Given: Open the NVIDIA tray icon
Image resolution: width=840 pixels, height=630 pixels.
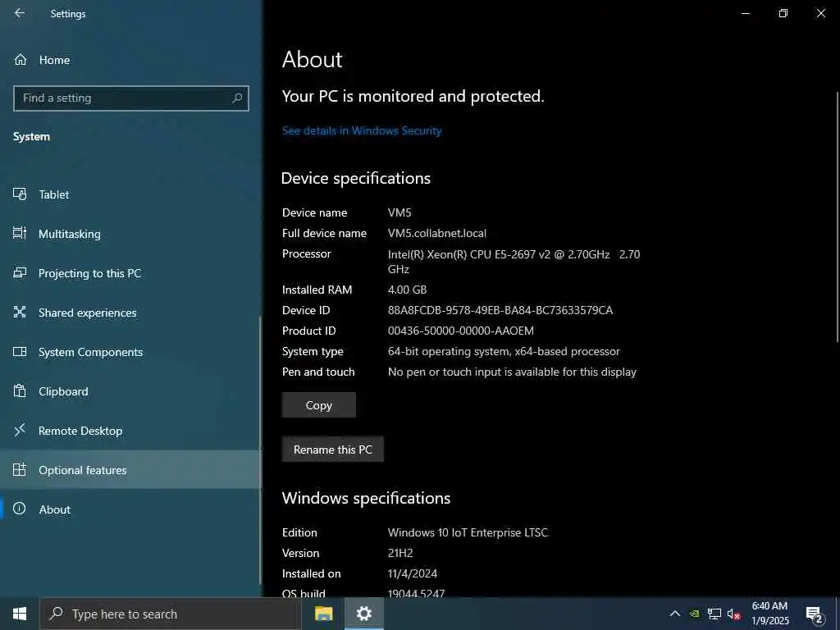Looking at the screenshot, I should point(694,614).
